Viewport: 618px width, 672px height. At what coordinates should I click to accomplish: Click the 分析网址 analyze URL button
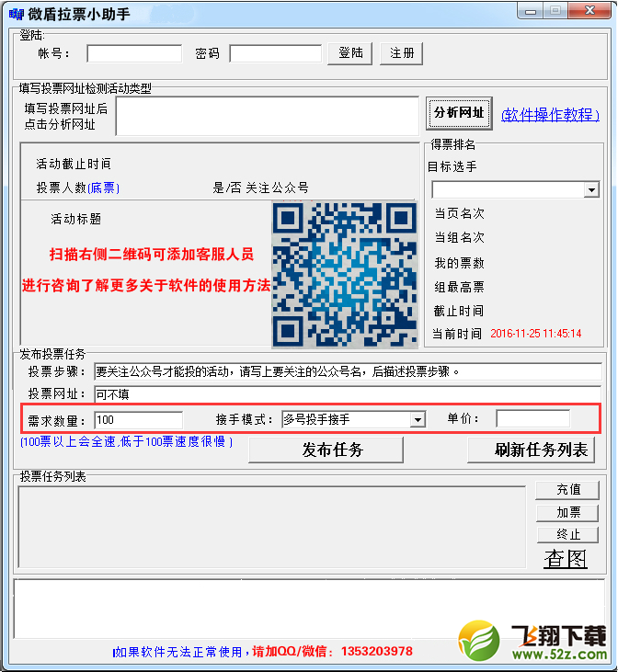[x=459, y=113]
